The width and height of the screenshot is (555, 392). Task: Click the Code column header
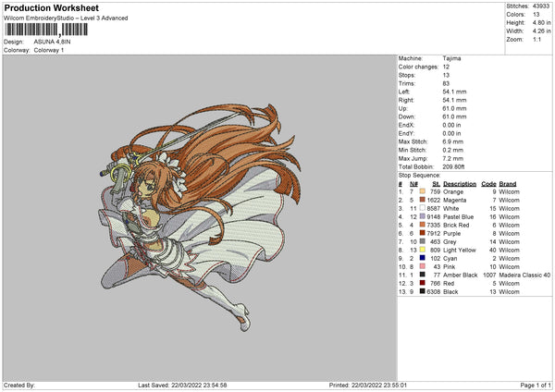coord(489,183)
